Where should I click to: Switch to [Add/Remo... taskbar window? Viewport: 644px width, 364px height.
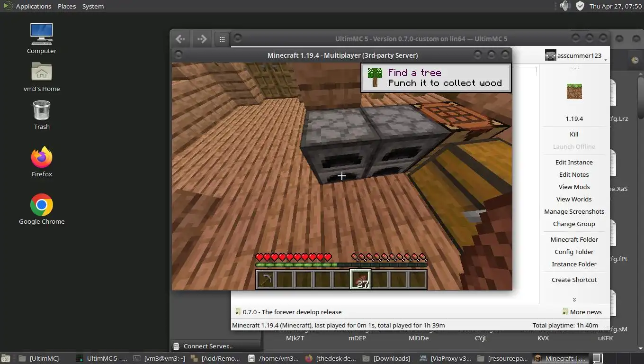(216, 358)
